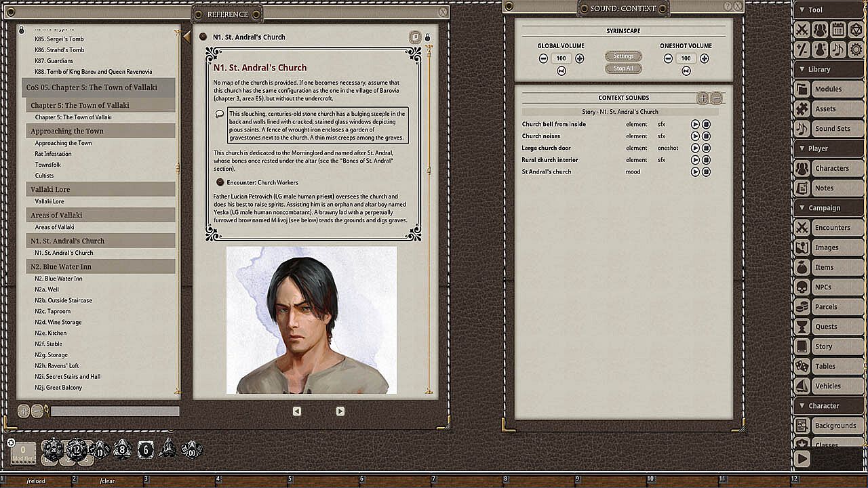Screen dimensions: 868x488
Task: Click the Vehicles ship icon
Action: point(802,386)
